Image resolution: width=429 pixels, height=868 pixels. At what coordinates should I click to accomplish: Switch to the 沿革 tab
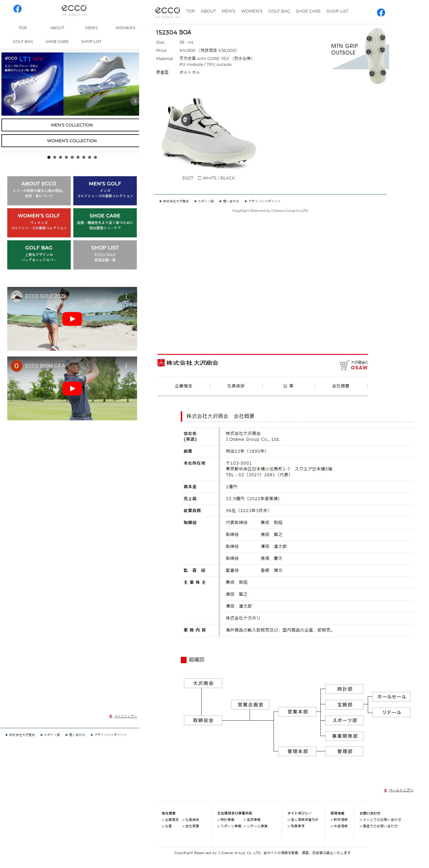pos(288,386)
